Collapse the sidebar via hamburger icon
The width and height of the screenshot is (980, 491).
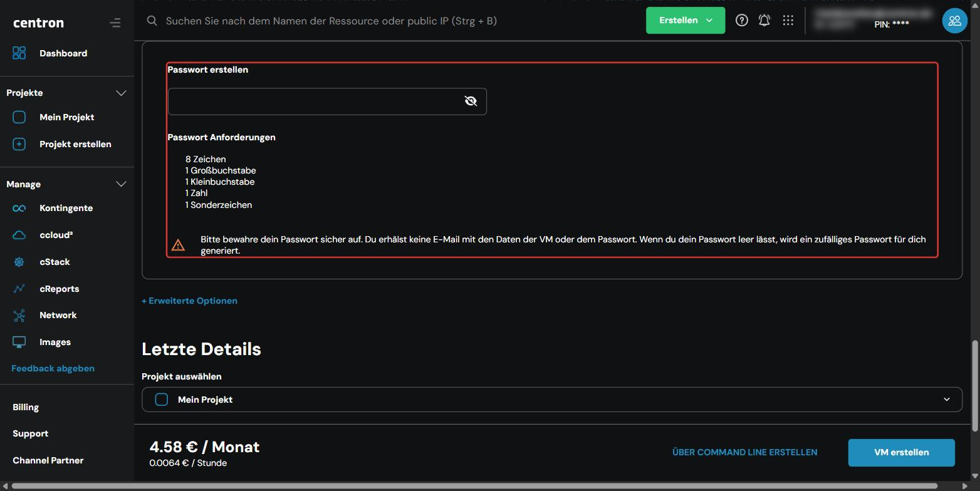click(115, 23)
